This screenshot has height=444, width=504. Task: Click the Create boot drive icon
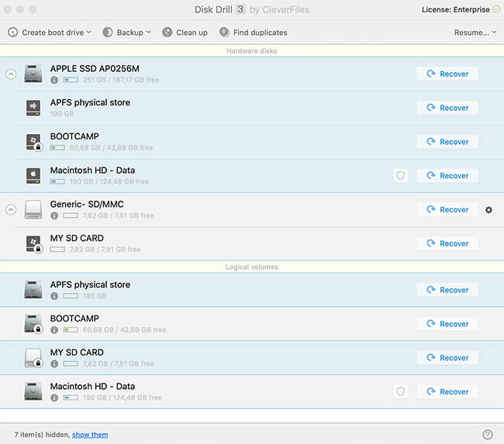point(13,33)
